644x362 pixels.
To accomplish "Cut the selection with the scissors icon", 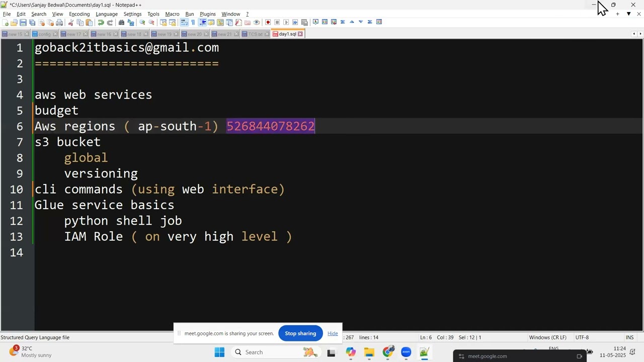I will pos(71,23).
